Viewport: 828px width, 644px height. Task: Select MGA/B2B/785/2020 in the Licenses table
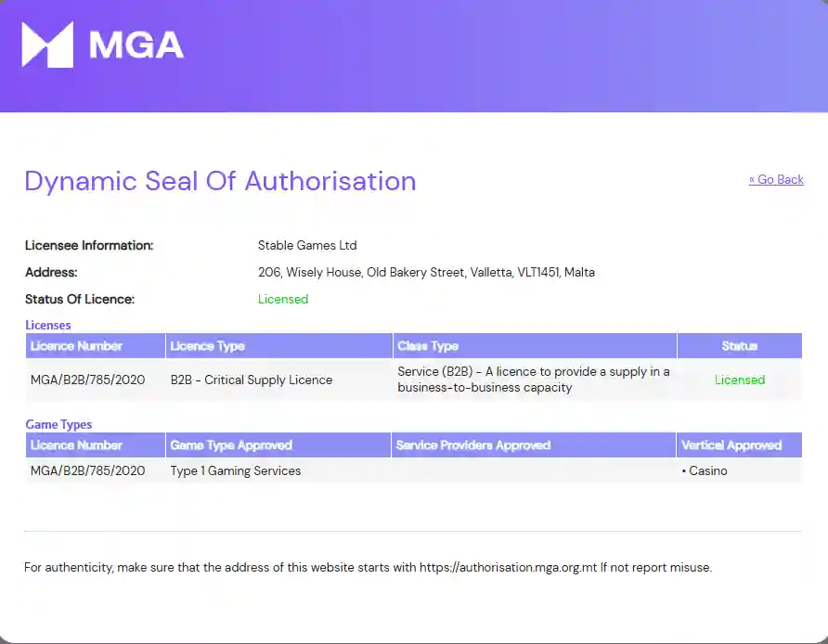pos(87,380)
